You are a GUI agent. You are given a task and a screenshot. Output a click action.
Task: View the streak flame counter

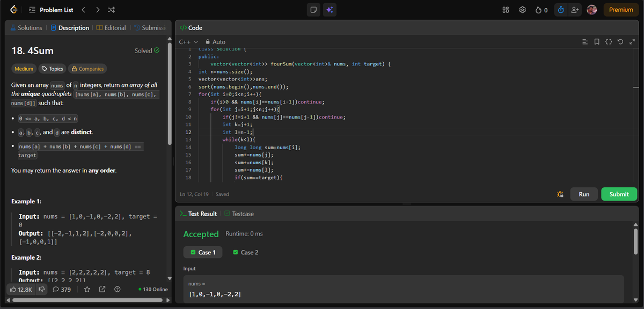[541, 10]
